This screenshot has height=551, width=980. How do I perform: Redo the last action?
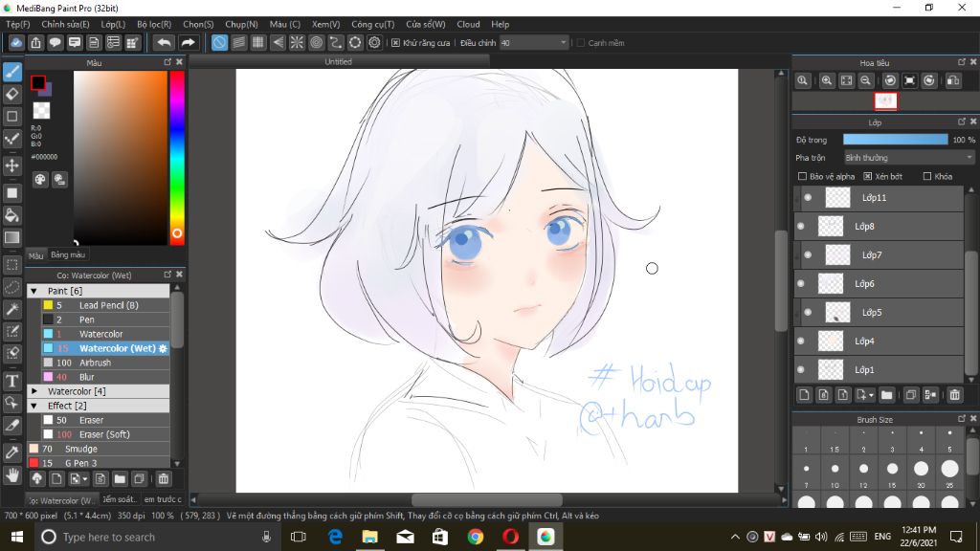click(188, 42)
